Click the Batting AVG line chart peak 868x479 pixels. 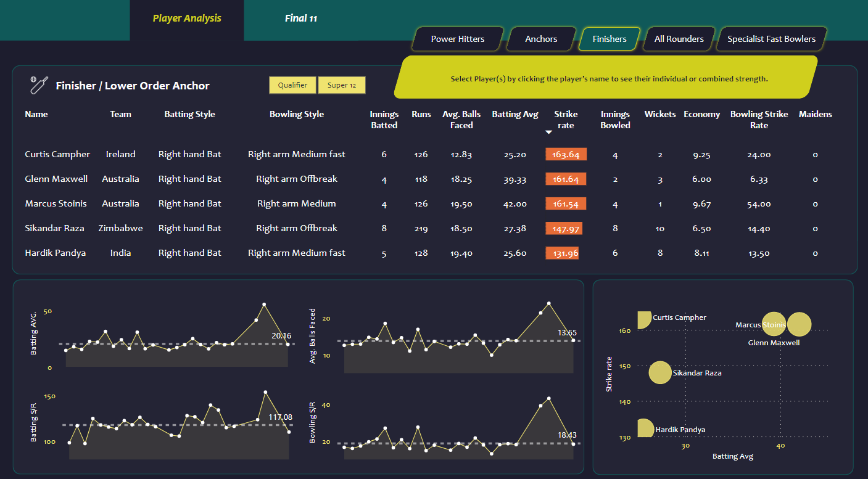[x=264, y=303]
